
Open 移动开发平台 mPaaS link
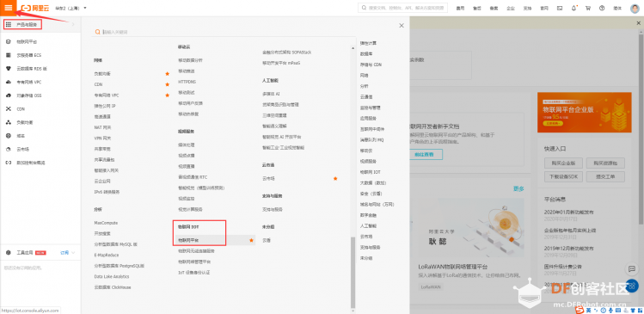[x=281, y=63]
